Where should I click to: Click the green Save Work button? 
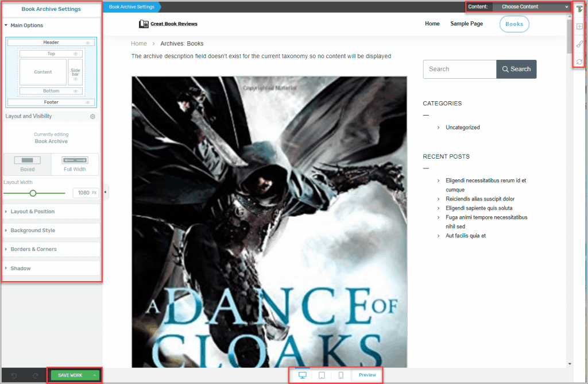tap(71, 375)
